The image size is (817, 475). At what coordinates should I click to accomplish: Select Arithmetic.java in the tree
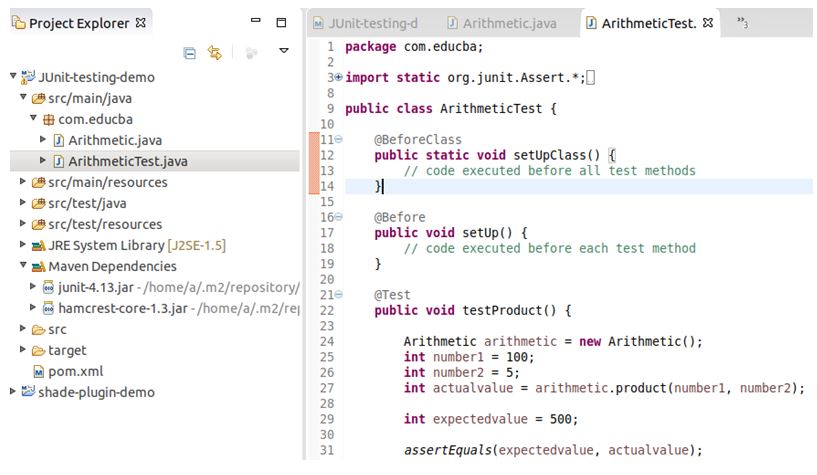pyautogui.click(x=115, y=141)
